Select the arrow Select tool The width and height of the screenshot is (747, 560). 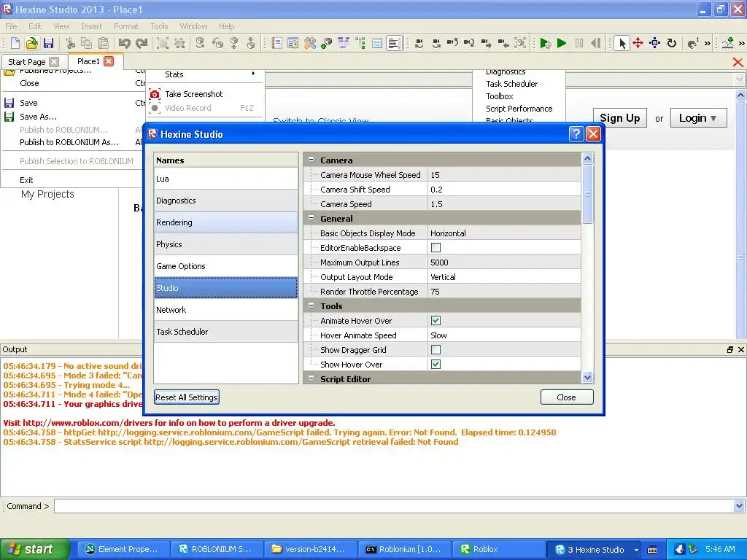[622, 43]
